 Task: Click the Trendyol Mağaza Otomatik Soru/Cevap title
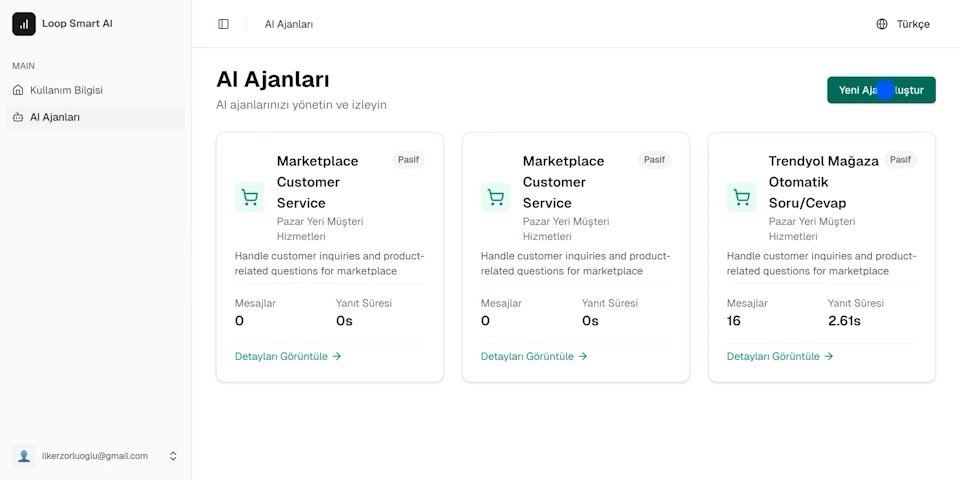tap(823, 182)
